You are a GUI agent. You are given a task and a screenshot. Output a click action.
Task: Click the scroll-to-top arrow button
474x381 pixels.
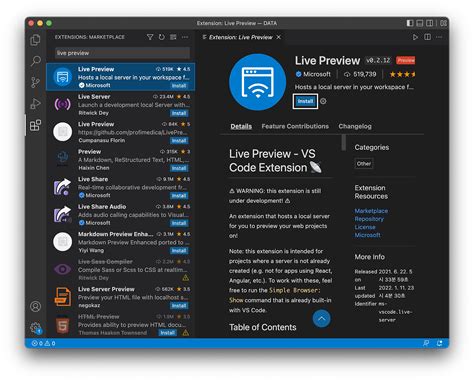(321, 318)
